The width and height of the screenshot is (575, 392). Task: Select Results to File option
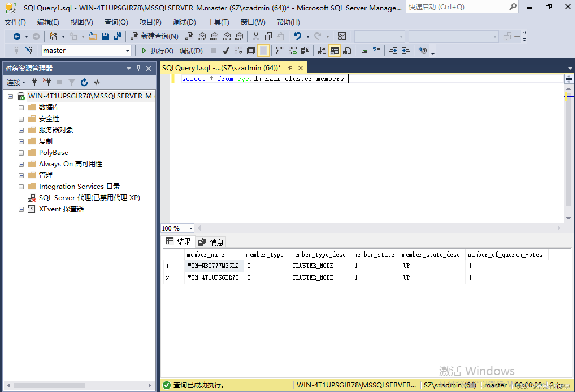pos(347,51)
